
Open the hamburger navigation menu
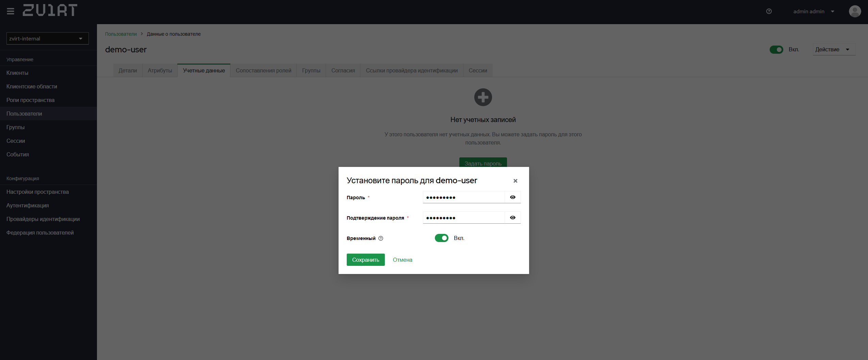click(x=11, y=11)
